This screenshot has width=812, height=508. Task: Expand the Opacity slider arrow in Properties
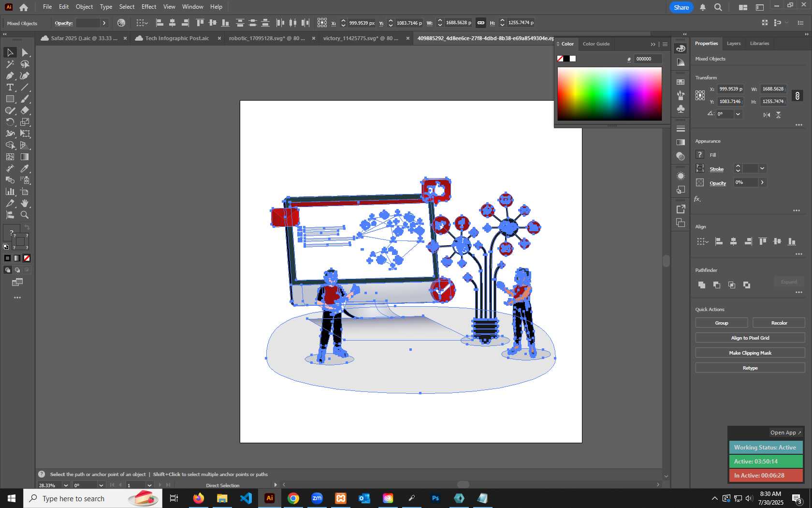pyautogui.click(x=762, y=182)
